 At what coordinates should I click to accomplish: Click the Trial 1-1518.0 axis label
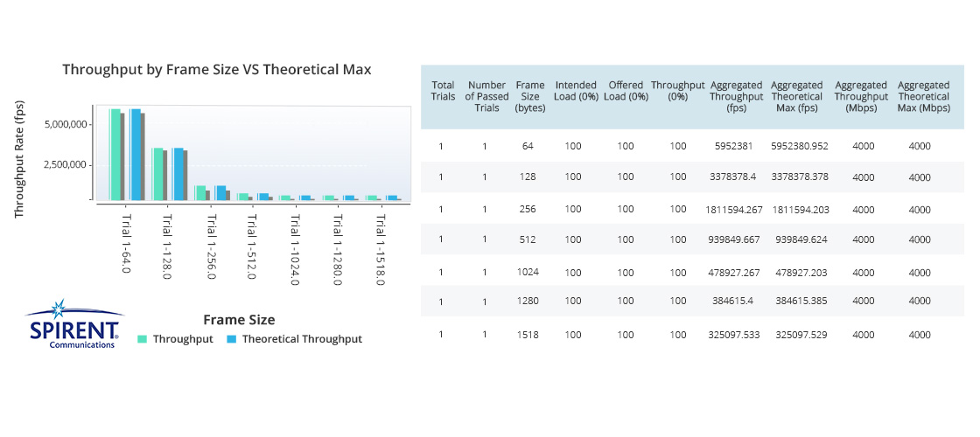[380, 250]
